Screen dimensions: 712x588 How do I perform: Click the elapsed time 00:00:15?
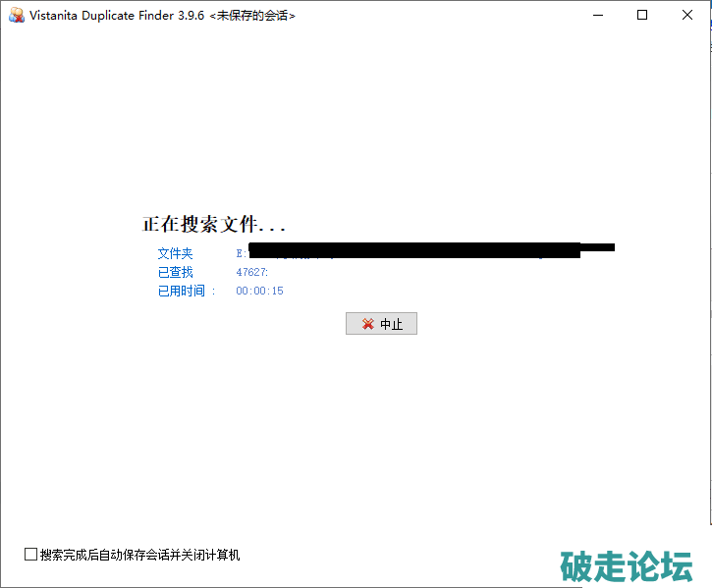coord(259,291)
